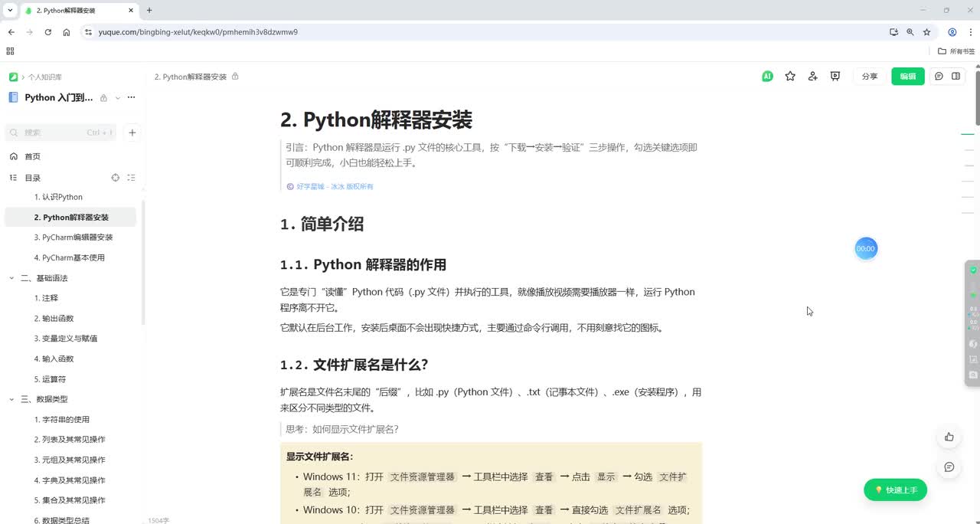Click the plus button to create new content
The width and height of the screenshot is (980, 524).
click(132, 133)
